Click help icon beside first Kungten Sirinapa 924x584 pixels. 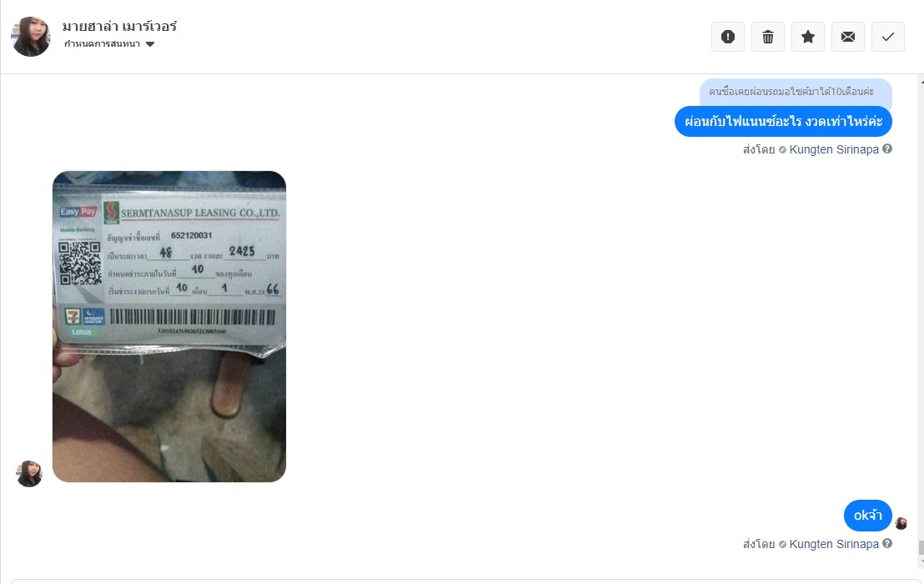click(886, 149)
